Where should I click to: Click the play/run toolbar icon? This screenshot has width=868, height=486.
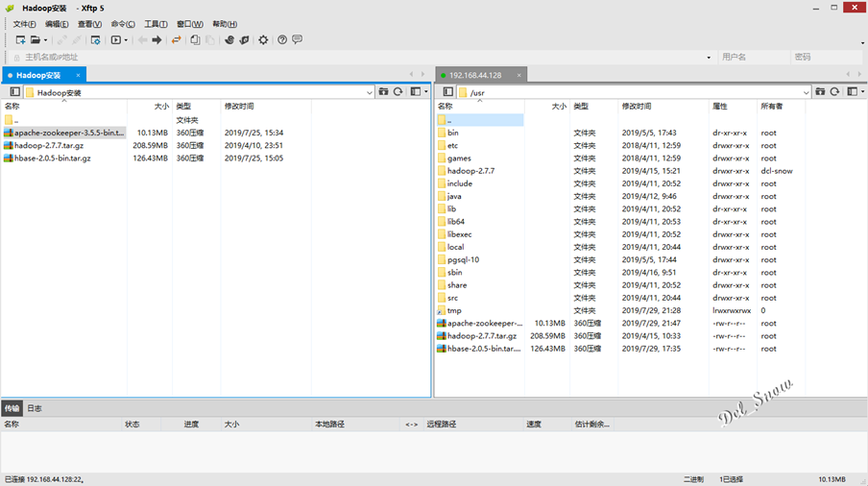point(115,39)
